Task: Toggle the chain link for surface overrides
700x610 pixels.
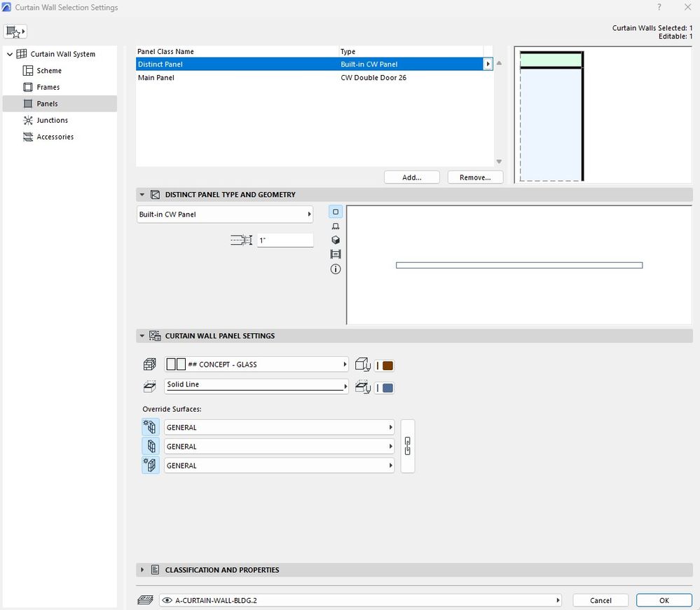Action: (x=408, y=446)
